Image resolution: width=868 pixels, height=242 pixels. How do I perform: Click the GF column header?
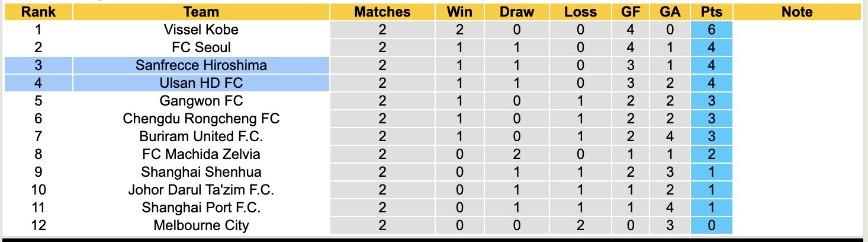point(630,12)
